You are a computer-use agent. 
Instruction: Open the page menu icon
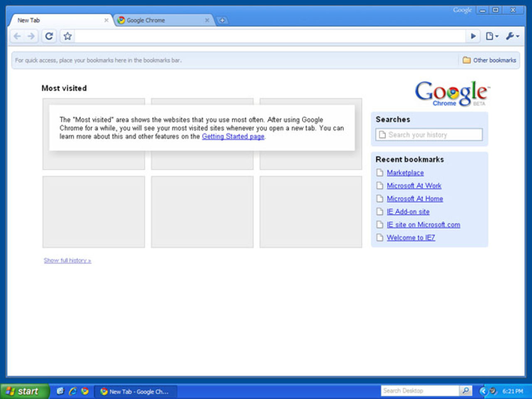[490, 36]
